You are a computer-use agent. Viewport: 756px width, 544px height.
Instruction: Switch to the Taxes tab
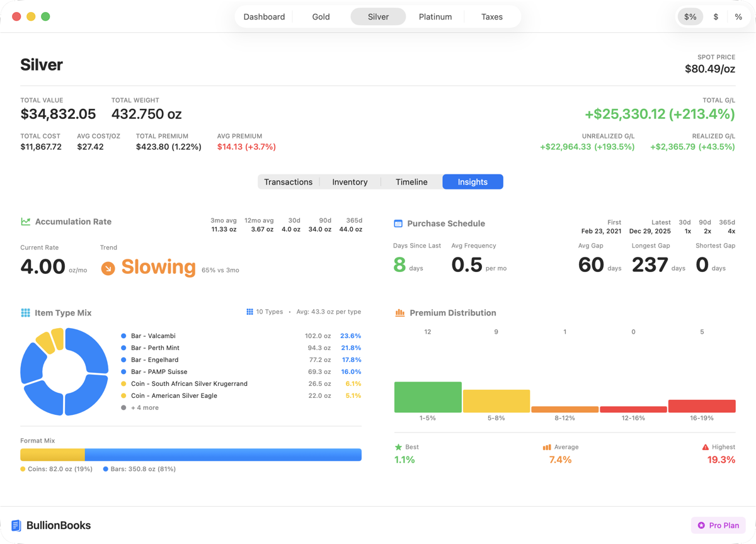[492, 17]
